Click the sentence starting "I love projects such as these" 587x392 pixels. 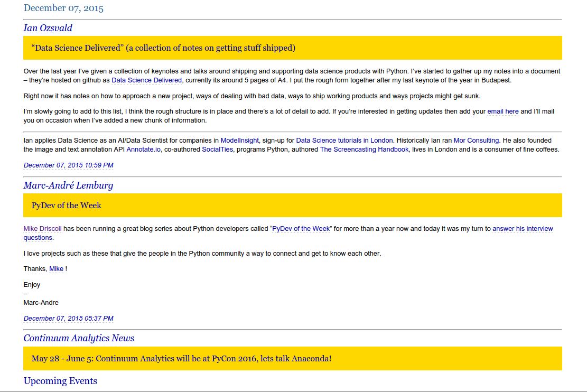tap(202, 254)
